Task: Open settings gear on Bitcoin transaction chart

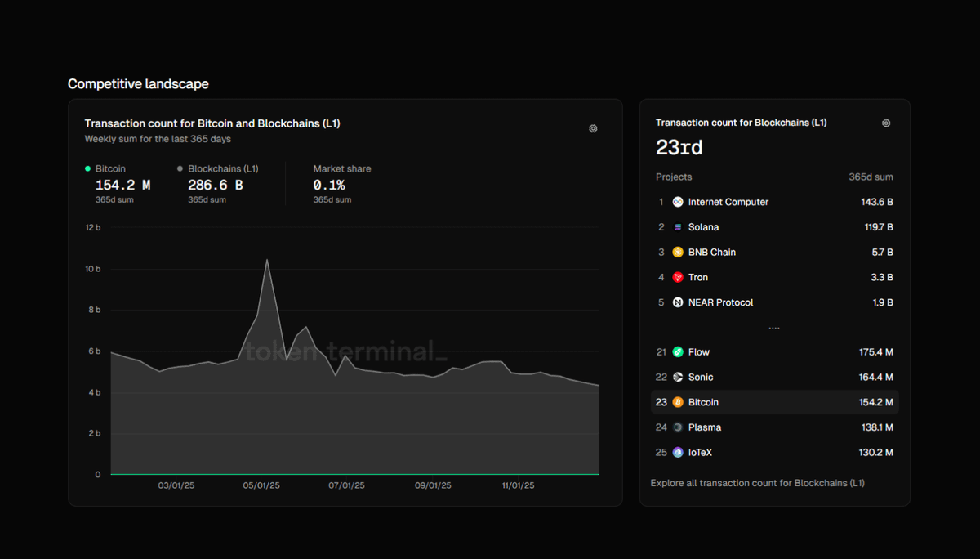Action: click(593, 128)
